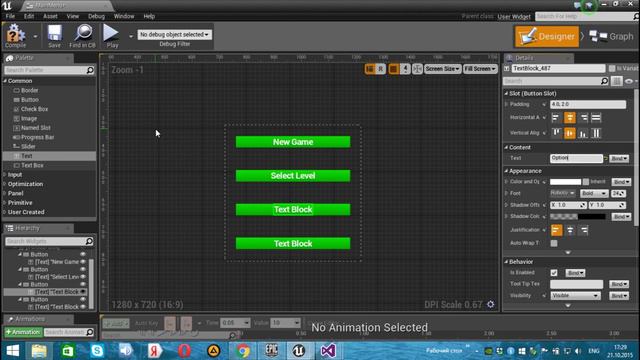Toggle Is Variable checkbox
Viewport: 640px width, 360px height.
click(x=611, y=69)
